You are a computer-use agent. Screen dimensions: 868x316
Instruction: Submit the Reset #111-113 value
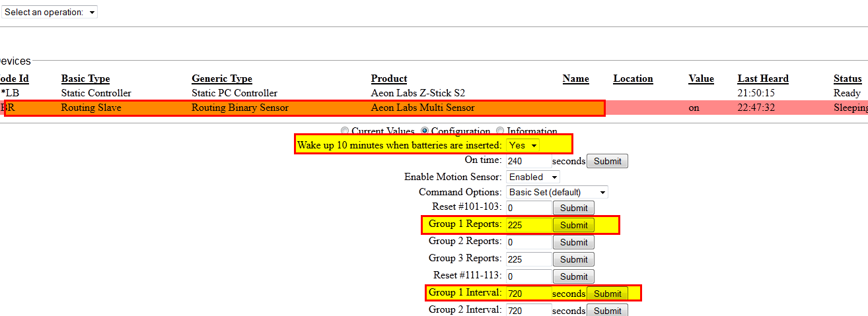pyautogui.click(x=573, y=276)
